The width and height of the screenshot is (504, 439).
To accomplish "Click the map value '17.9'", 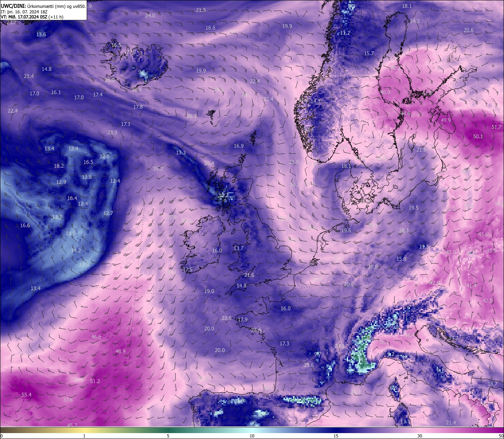I will point(243,319).
